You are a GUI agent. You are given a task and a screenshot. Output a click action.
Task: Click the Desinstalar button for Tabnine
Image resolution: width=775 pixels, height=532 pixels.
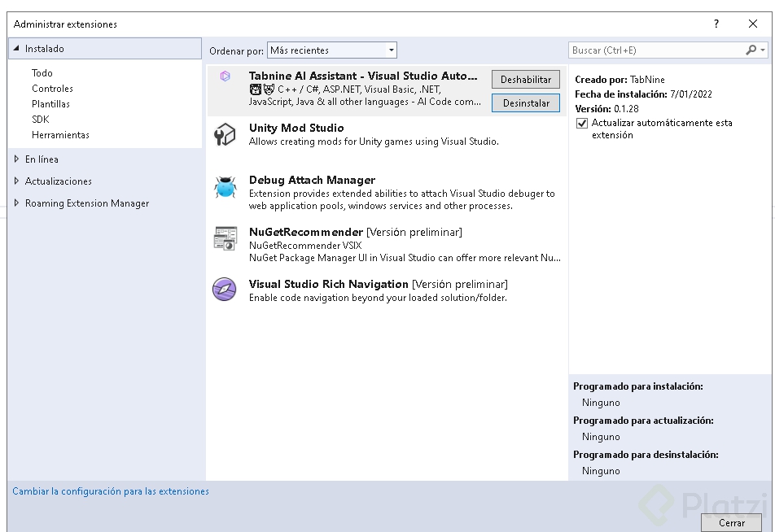[526, 102]
